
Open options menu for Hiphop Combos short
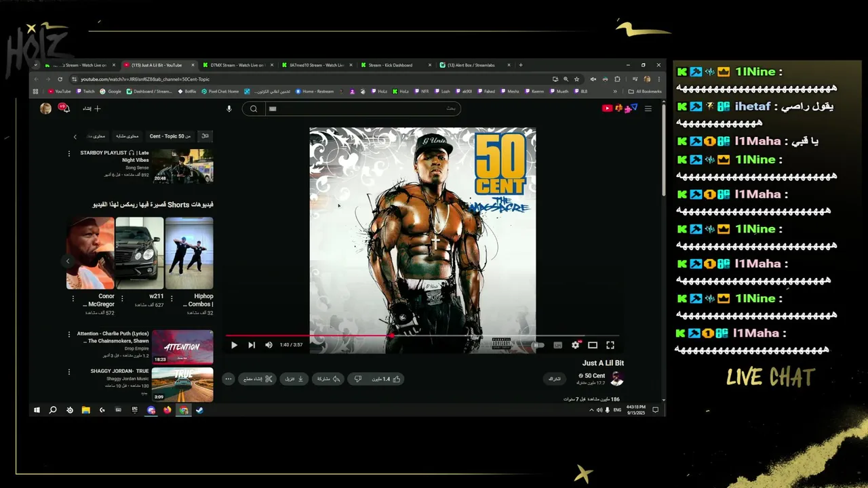172,298
